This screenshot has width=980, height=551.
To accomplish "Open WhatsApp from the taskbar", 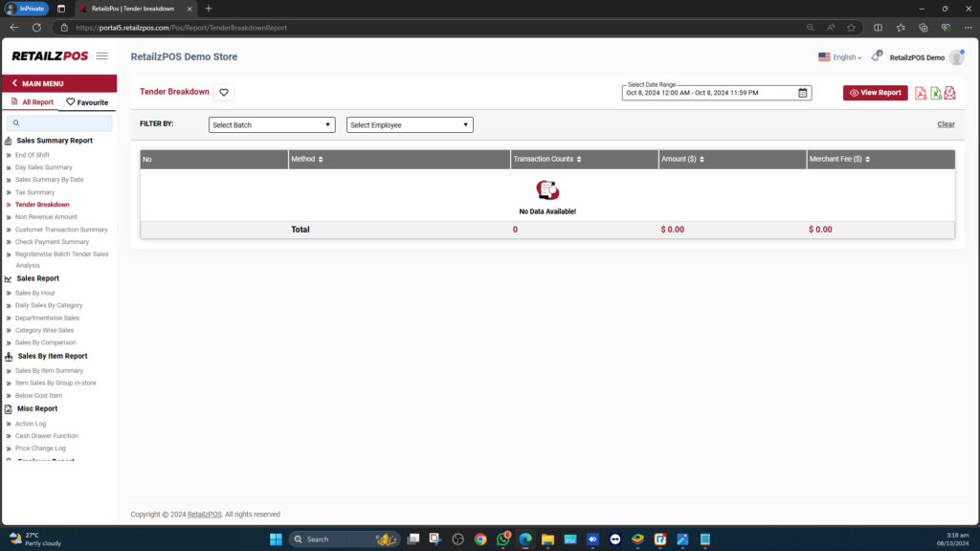I will tap(501, 539).
